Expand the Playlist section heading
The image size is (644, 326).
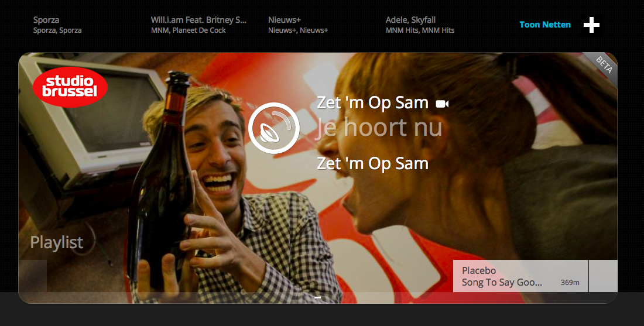coord(57,242)
